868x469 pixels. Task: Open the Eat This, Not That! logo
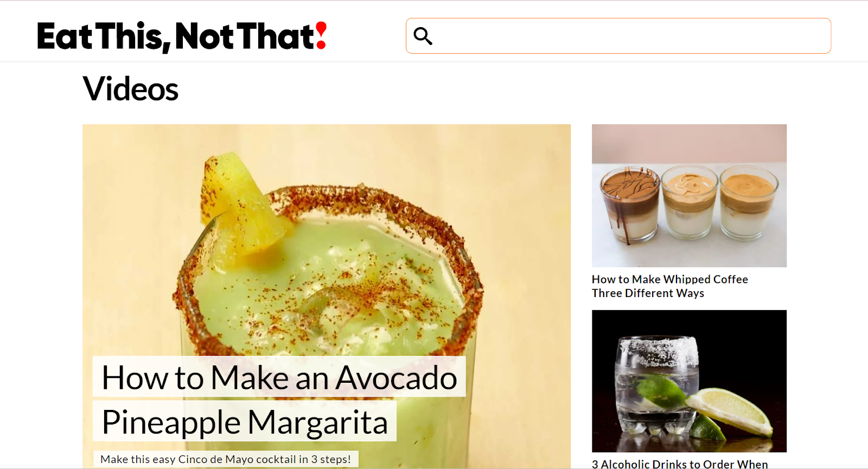[x=182, y=36]
